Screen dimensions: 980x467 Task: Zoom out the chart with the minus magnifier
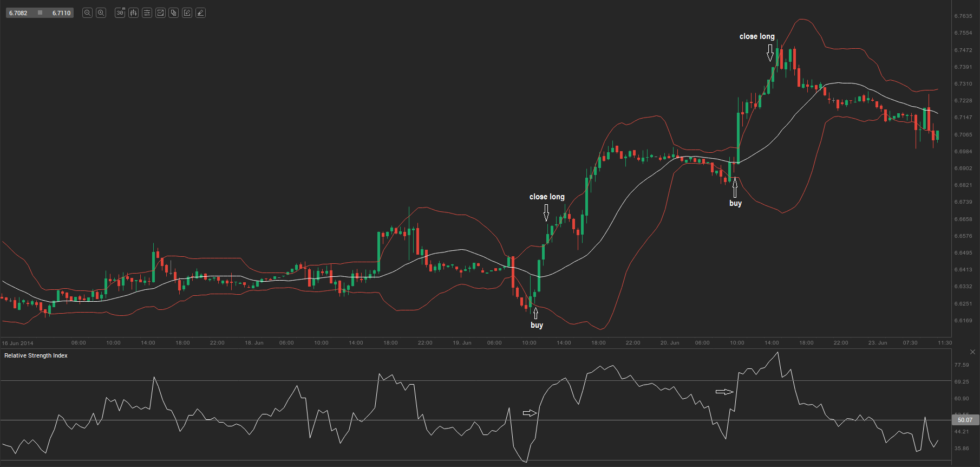coord(87,13)
